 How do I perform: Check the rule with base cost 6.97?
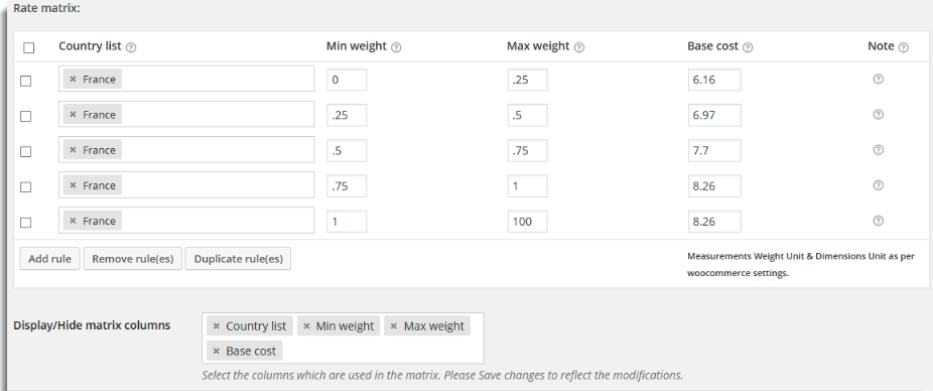tap(26, 117)
